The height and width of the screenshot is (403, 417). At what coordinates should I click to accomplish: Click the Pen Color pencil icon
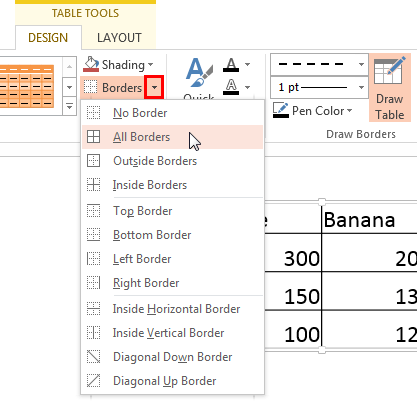pos(280,110)
